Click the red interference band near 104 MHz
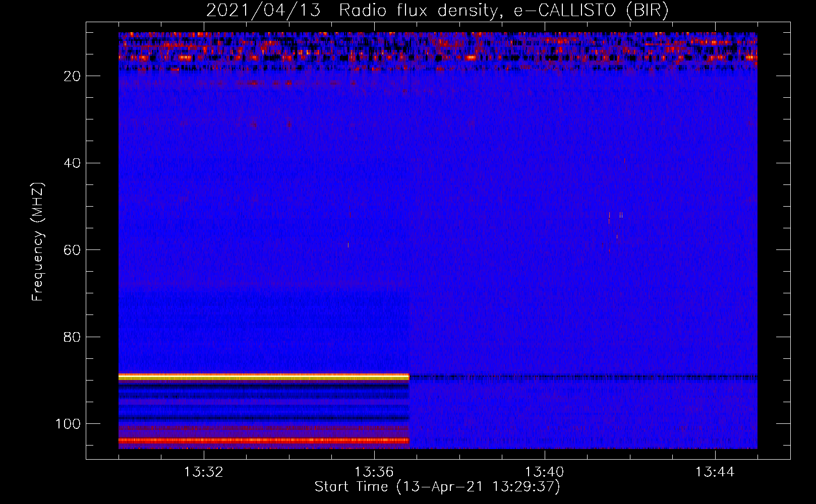This screenshot has height=504, width=816. [264, 440]
